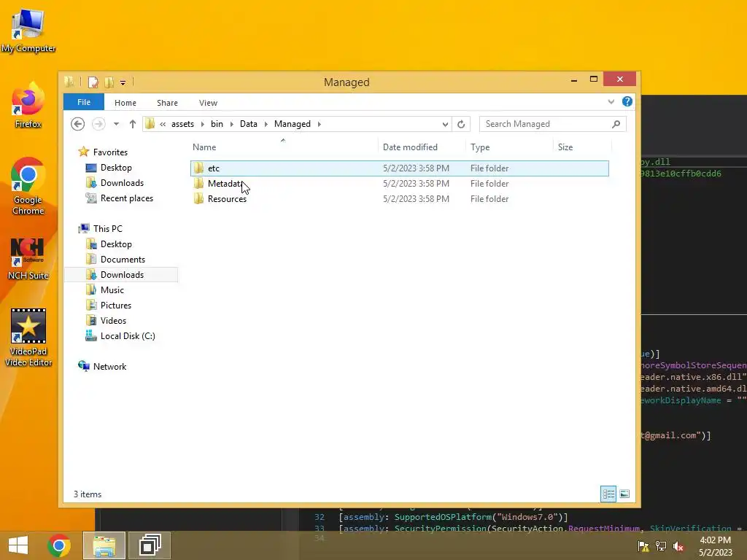Click Data in the address path
The height and width of the screenshot is (560, 747).
[x=248, y=124]
